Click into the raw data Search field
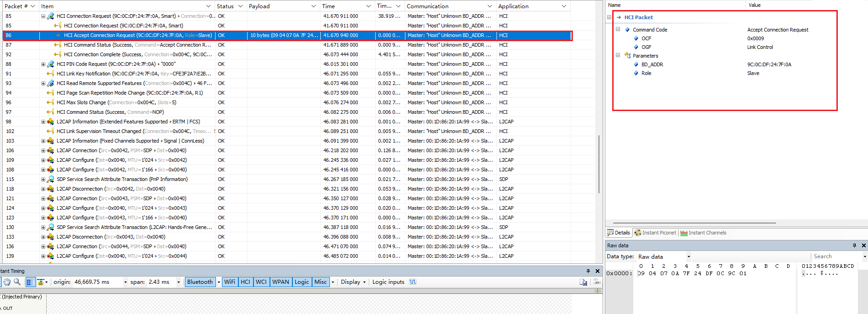The width and height of the screenshot is (868, 314). 836,256
